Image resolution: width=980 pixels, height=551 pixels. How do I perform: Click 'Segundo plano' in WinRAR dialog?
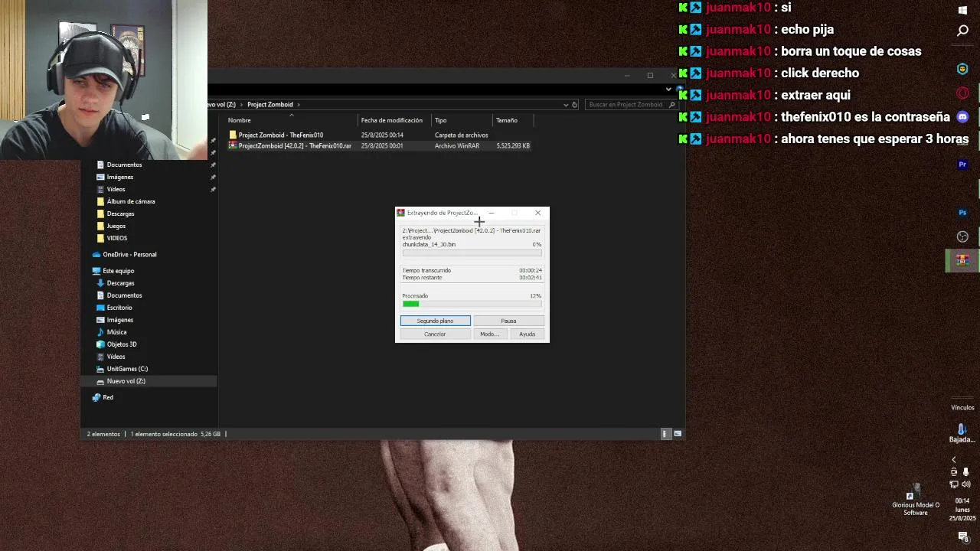[x=435, y=321]
